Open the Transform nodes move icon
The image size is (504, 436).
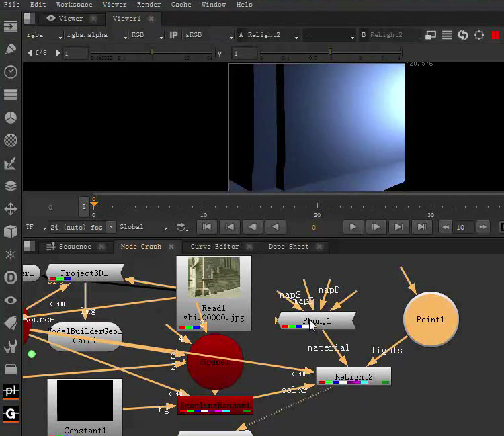[11, 209]
